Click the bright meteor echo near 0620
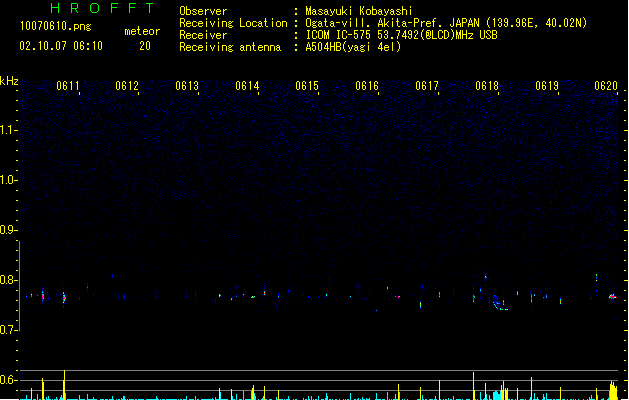Image resolution: width=629 pixels, height=400 pixels. [612, 297]
